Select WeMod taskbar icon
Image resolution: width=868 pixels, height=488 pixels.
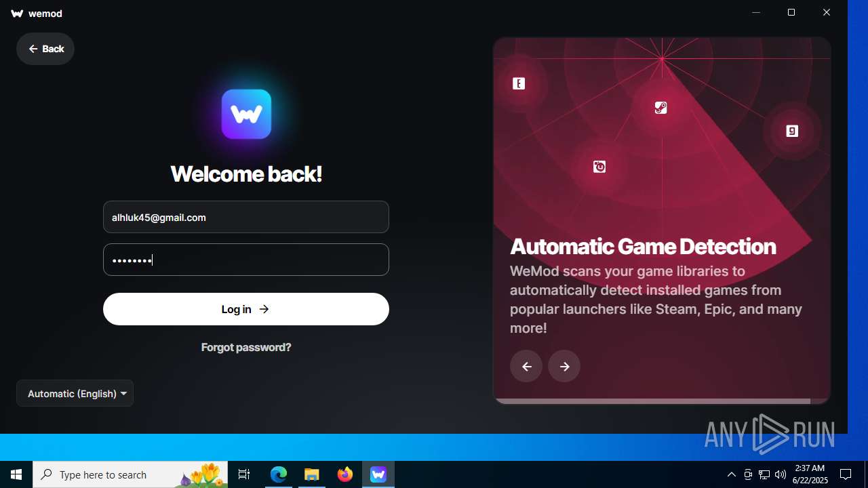378,474
